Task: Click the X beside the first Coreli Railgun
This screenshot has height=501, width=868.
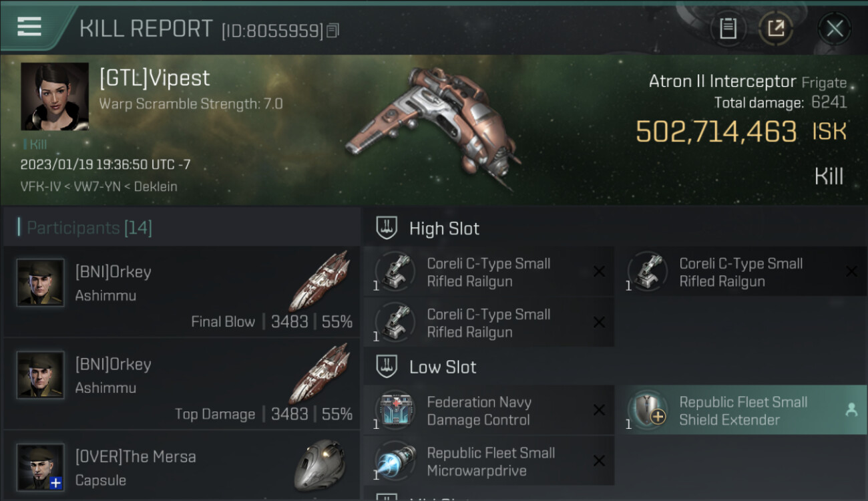Action: pyautogui.click(x=599, y=271)
